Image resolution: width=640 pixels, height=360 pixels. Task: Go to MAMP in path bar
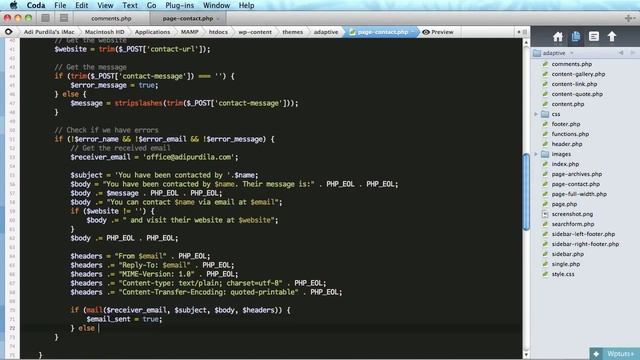pyautogui.click(x=189, y=32)
